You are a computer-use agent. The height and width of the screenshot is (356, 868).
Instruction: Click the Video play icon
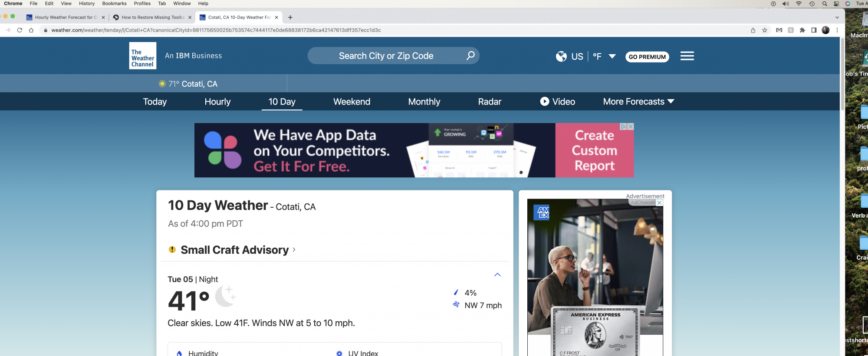tap(544, 101)
